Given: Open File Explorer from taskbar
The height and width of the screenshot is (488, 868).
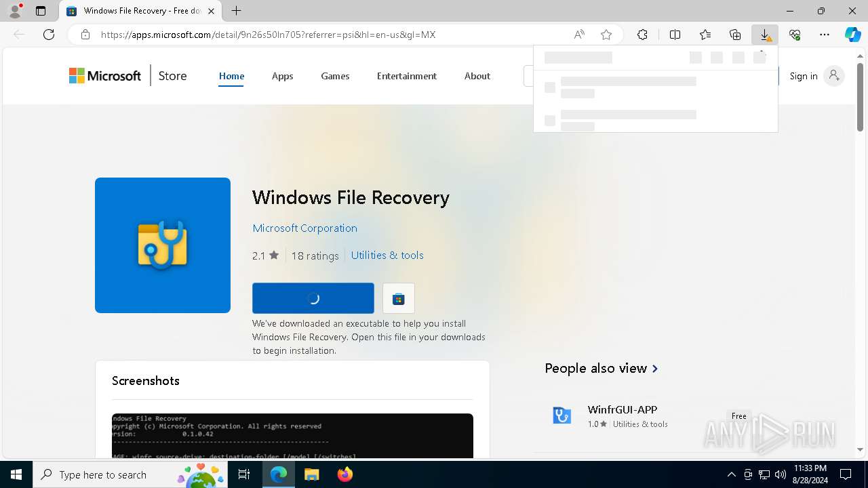Looking at the screenshot, I should (312, 474).
